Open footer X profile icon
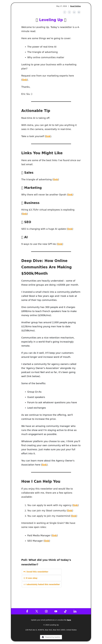Screen dimensions: 102x644 point(37,611)
